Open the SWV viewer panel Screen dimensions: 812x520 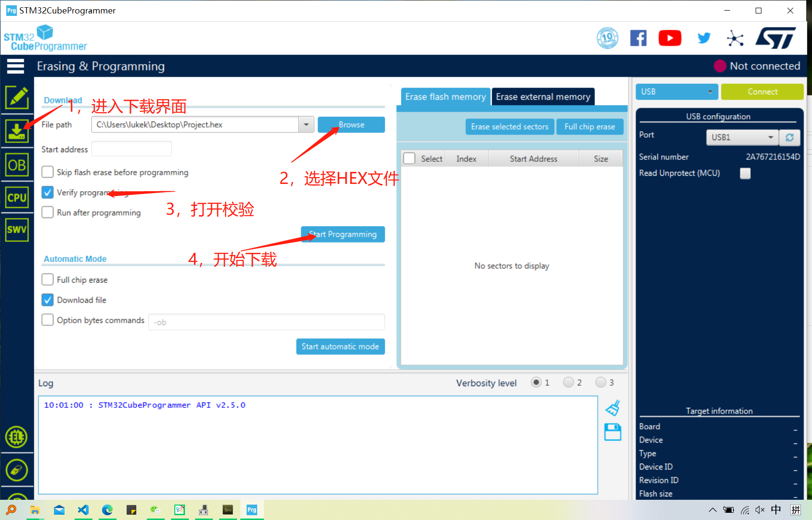coord(17,230)
